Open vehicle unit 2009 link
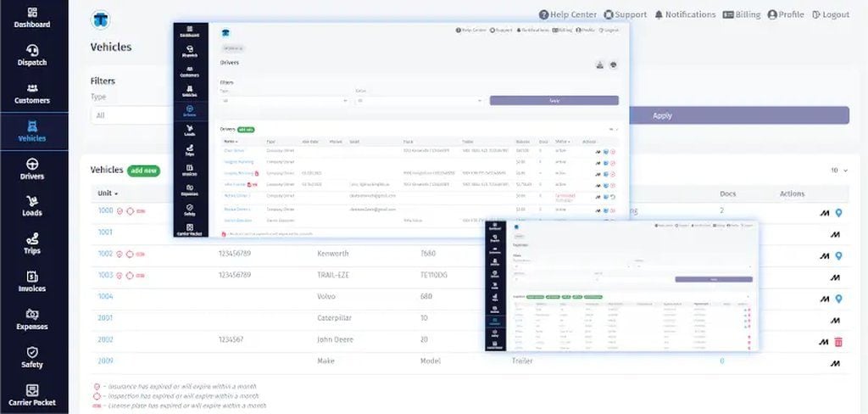This screenshot has width=868, height=414. tap(105, 361)
